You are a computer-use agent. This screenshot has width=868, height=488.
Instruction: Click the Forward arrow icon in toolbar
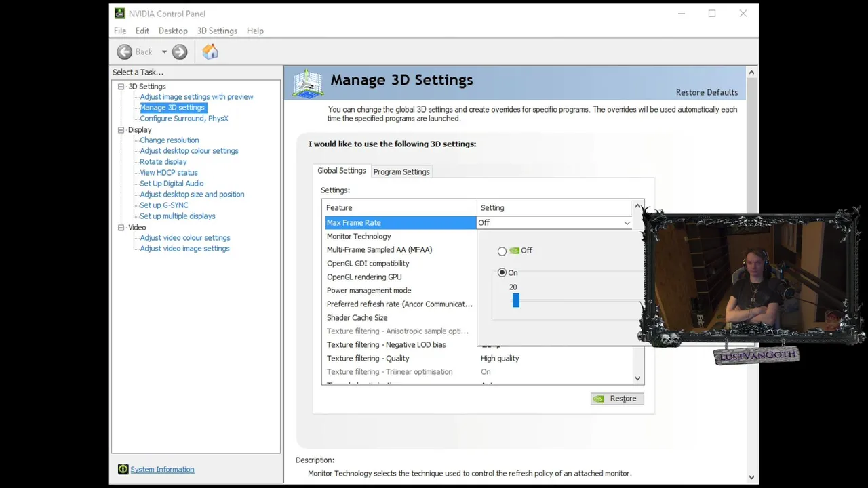pyautogui.click(x=180, y=52)
